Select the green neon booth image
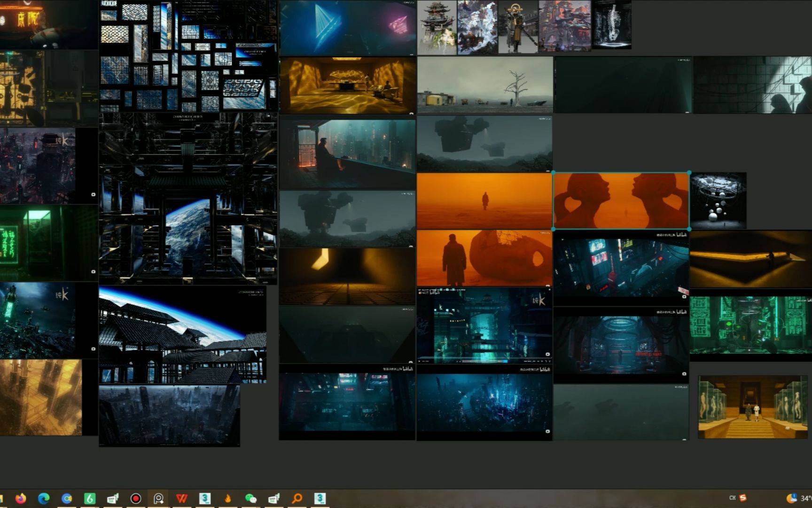 [49, 243]
